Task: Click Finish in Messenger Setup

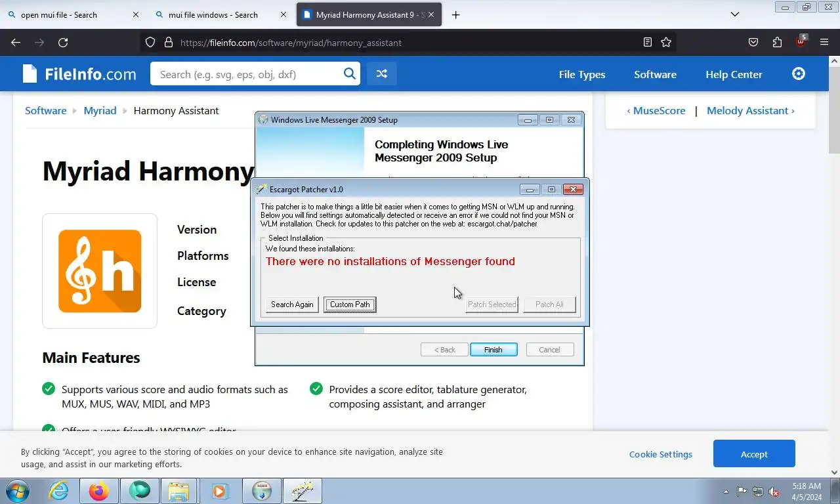Action: (x=493, y=350)
